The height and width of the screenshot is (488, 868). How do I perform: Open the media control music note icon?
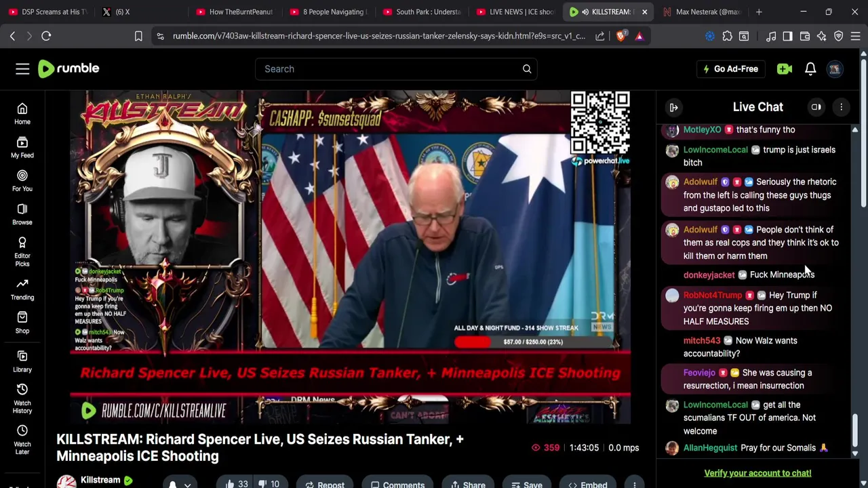coord(771,36)
